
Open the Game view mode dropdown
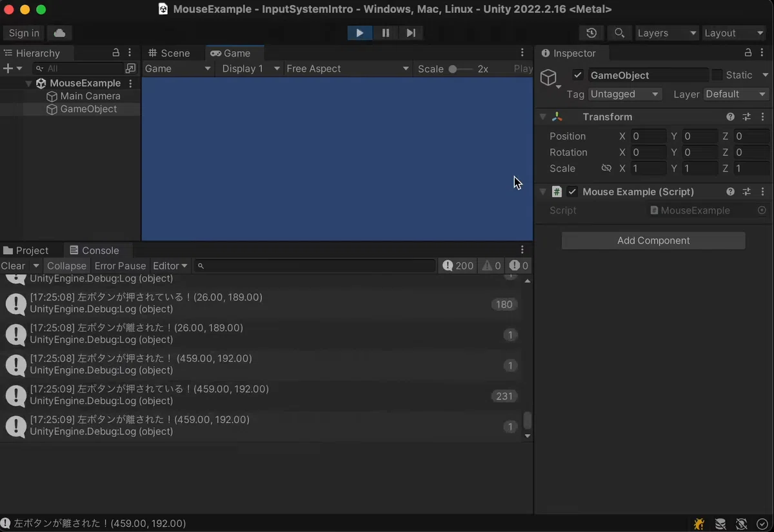[x=178, y=68]
